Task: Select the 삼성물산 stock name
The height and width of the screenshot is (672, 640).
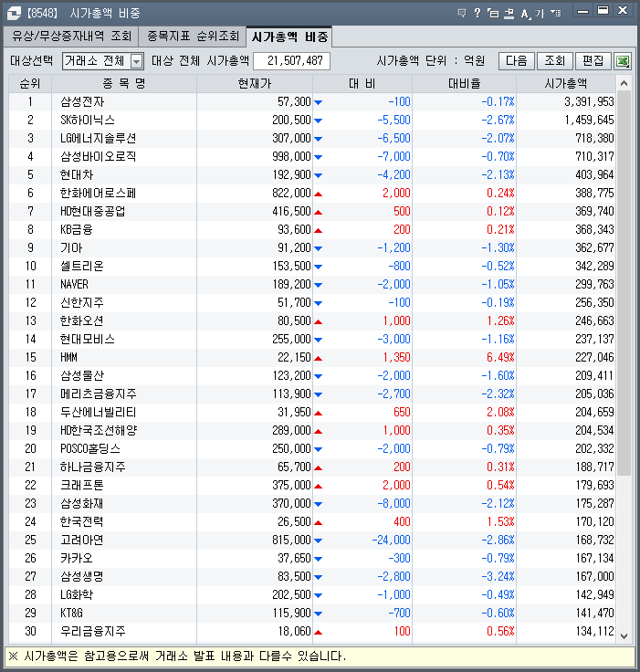Action: point(82,376)
